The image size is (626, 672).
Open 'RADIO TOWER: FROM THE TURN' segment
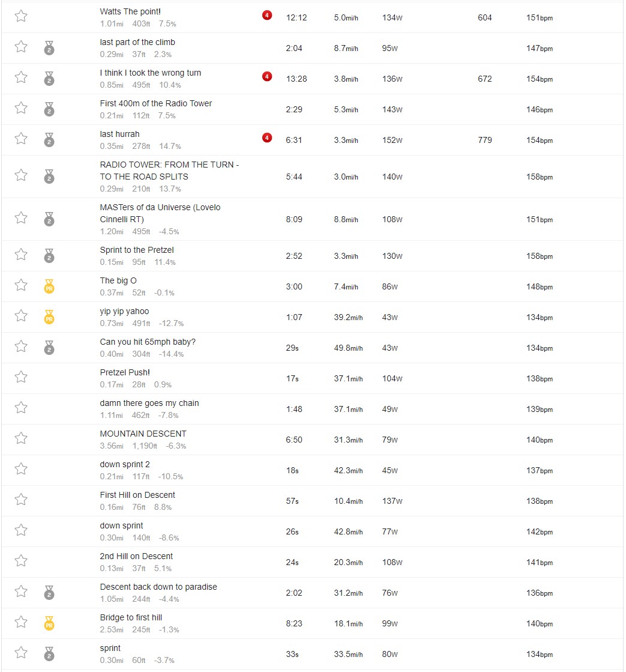click(x=169, y=171)
